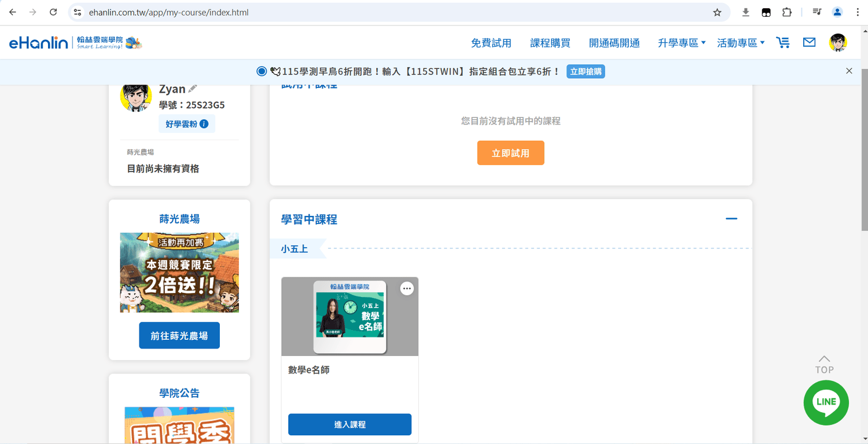Edit the name Zyan with pencil icon
This screenshot has width=868, height=444.
click(x=193, y=89)
